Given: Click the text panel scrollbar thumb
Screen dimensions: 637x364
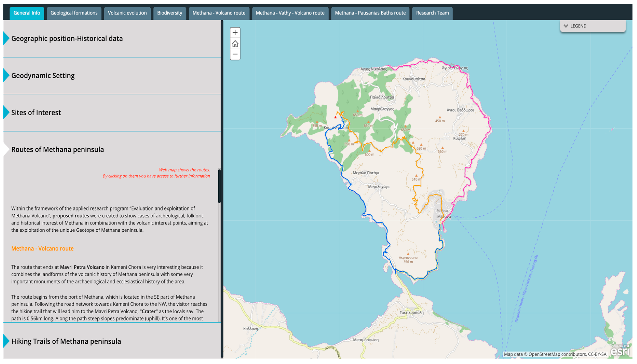Looking at the screenshot, I should pos(219,186).
